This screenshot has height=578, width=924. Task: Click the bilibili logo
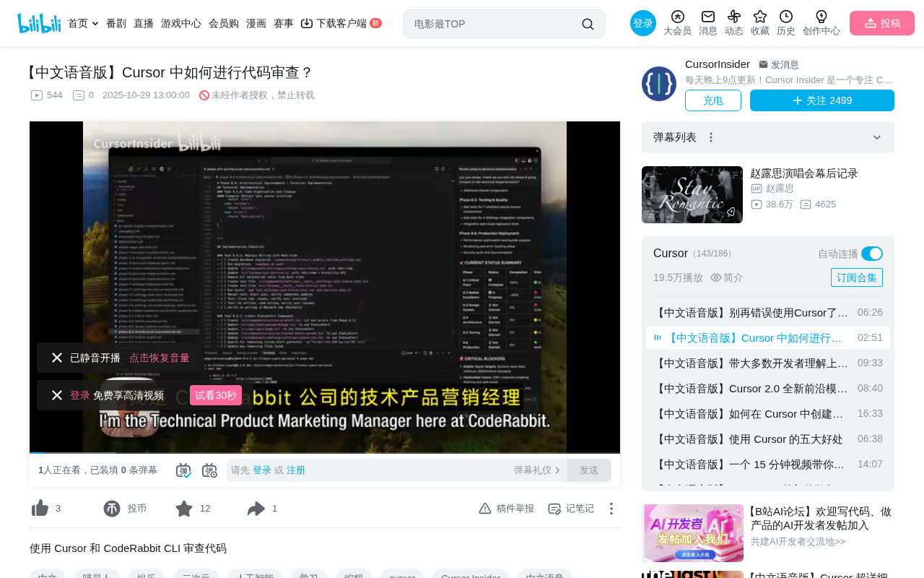click(39, 23)
